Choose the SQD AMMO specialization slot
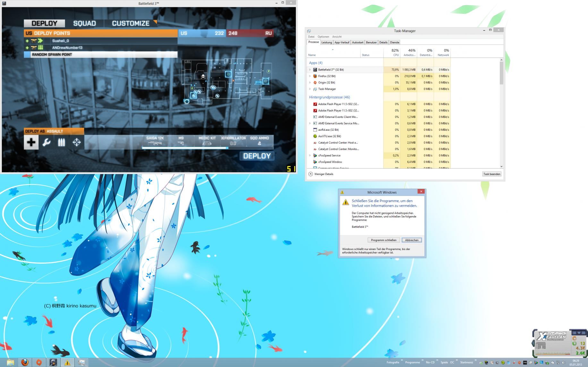This screenshot has width=588, height=367. (x=260, y=141)
